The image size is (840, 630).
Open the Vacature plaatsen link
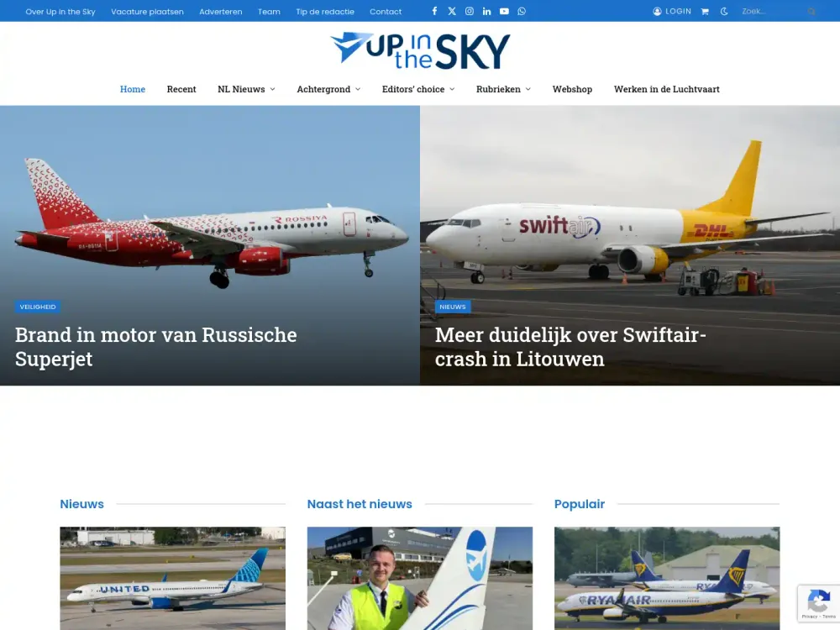click(x=147, y=11)
